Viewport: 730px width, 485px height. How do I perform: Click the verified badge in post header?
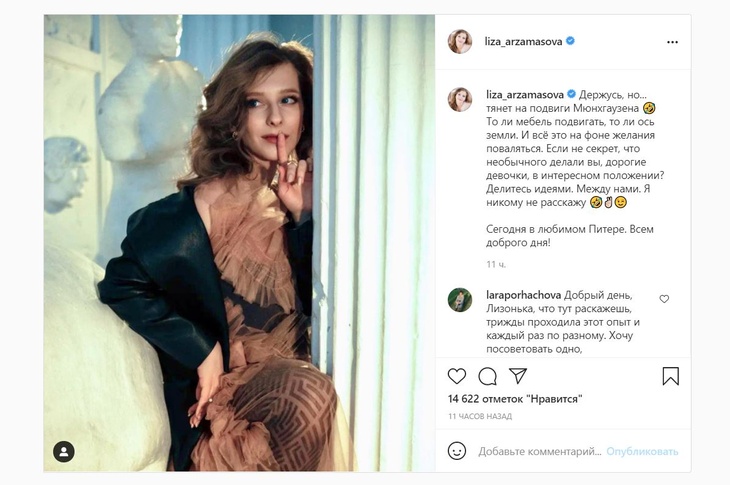tap(571, 42)
